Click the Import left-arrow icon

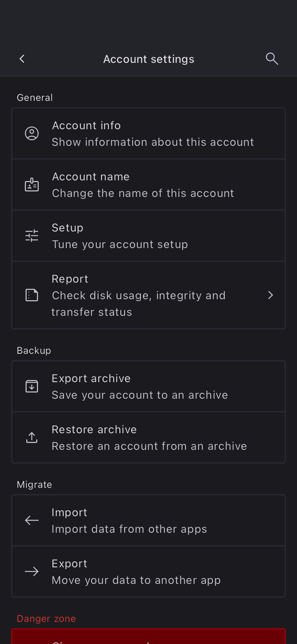point(32,520)
